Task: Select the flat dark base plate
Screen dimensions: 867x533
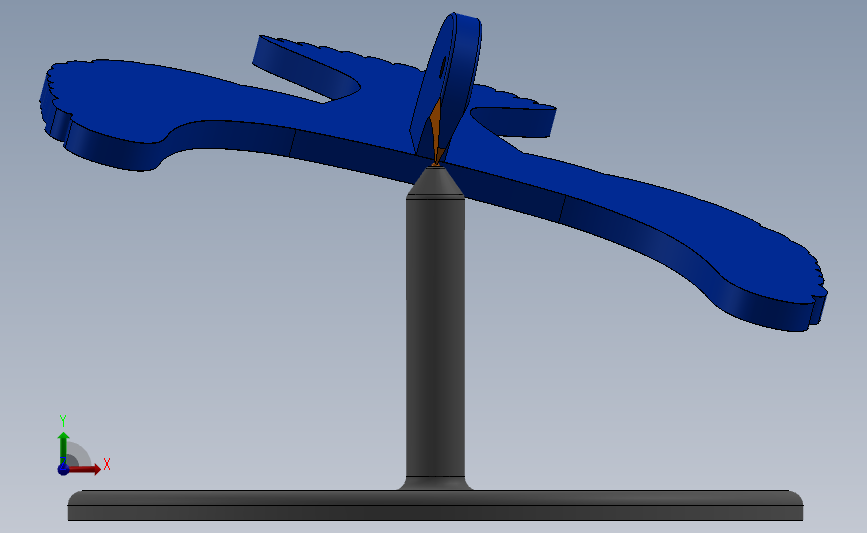Action: tap(435, 505)
